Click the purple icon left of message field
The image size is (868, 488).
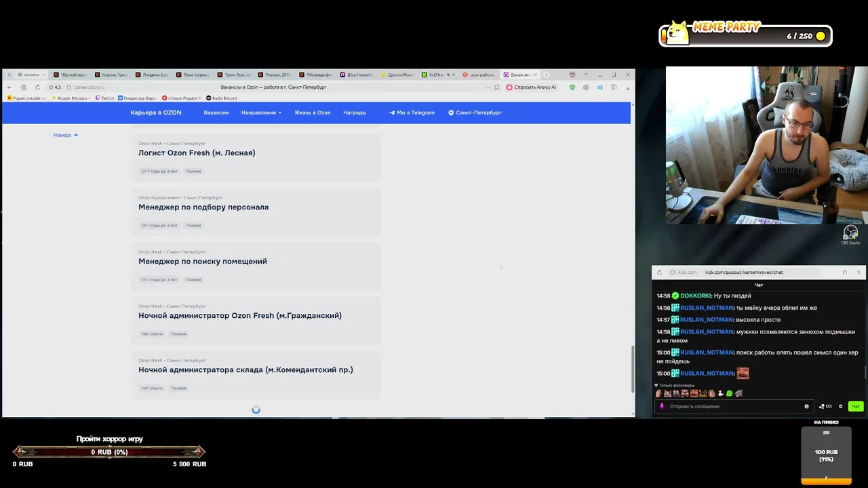click(x=662, y=407)
